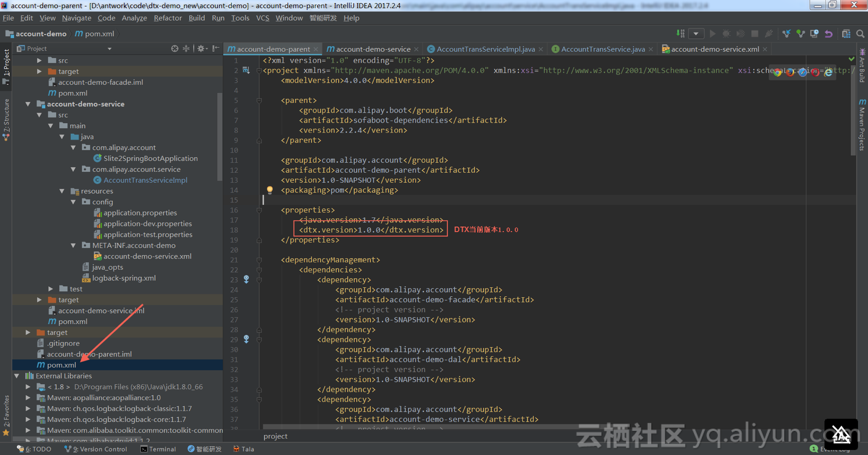Open file in Internet Explorer icon

(828, 72)
